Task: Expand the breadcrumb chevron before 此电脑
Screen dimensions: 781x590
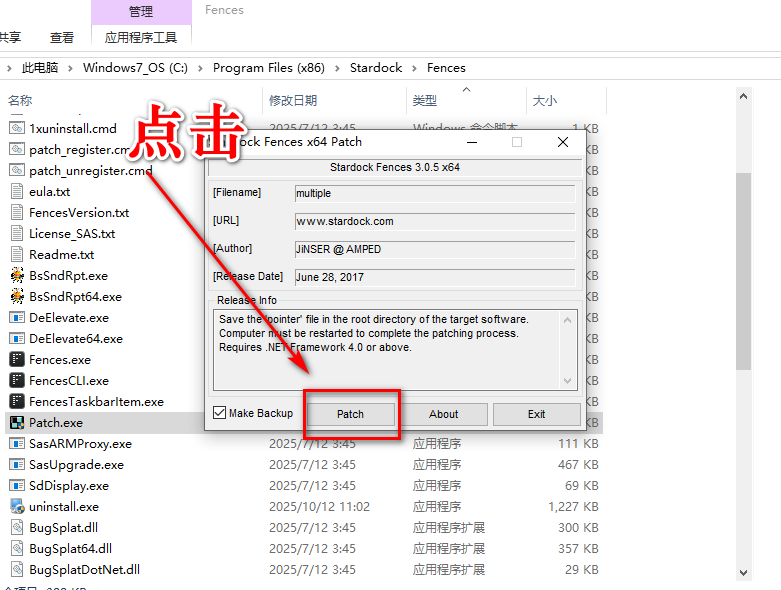Action: pos(9,68)
